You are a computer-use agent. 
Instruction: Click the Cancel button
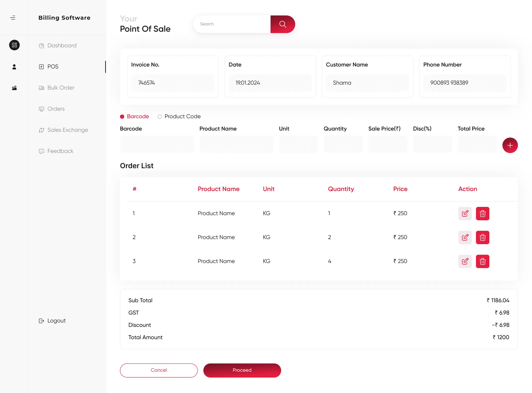(159, 370)
